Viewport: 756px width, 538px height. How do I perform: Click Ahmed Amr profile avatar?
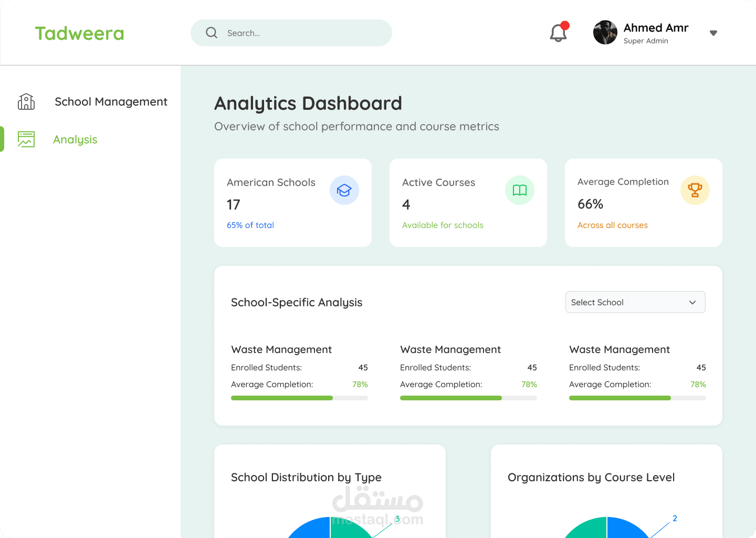coord(605,33)
